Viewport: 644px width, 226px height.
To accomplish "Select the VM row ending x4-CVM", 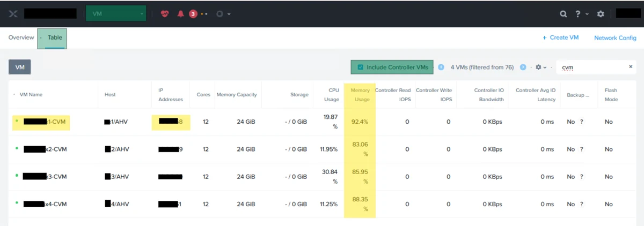I will (322, 204).
